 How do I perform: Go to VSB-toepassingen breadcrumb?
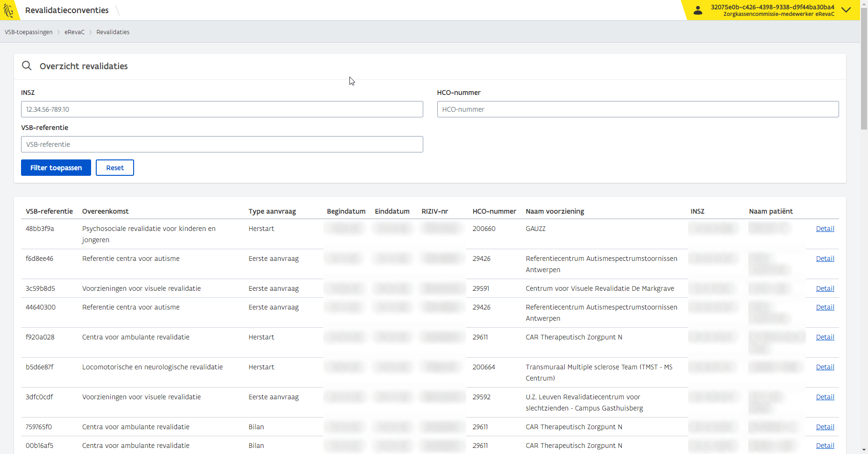coord(28,32)
